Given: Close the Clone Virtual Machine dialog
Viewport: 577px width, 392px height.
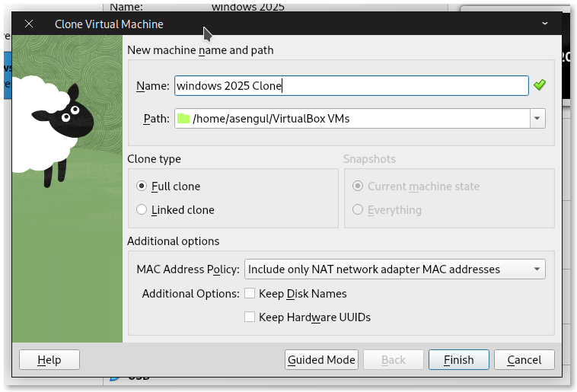Looking at the screenshot, I should 29,24.
